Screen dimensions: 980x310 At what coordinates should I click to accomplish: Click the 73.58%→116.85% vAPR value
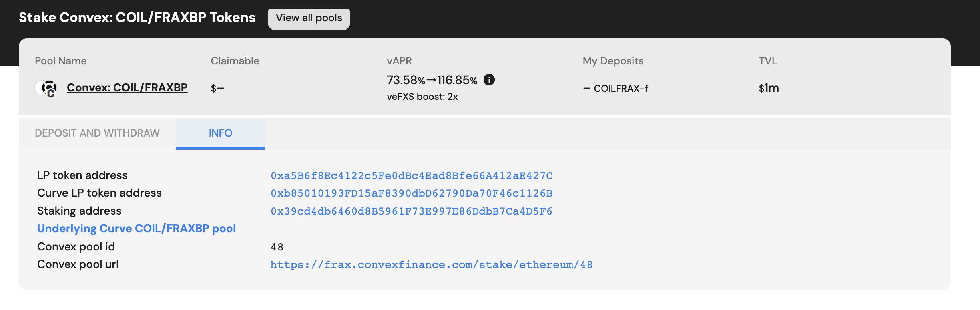click(432, 80)
